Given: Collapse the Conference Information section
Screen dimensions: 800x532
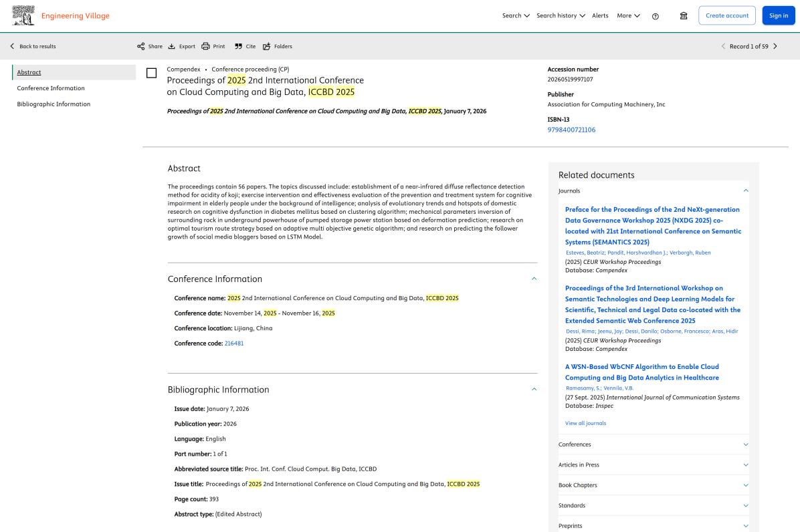Looking at the screenshot, I should click(534, 279).
